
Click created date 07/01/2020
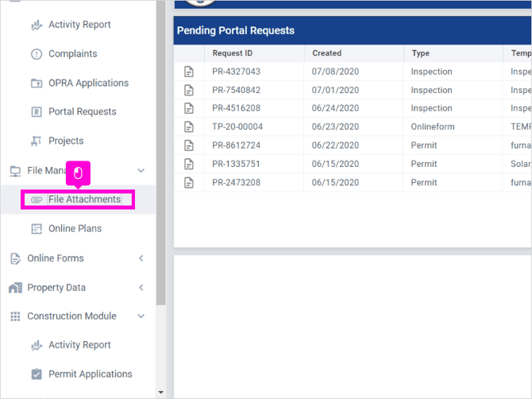[335, 91]
